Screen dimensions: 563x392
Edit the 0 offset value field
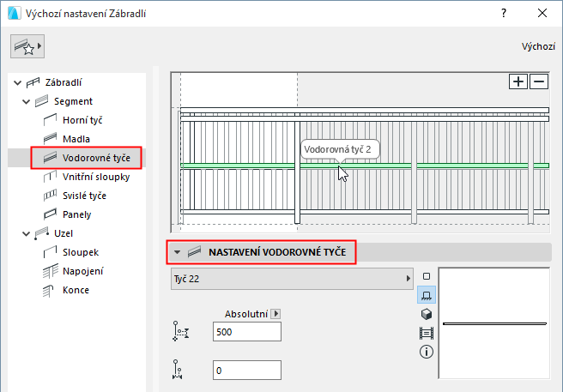[x=247, y=370]
